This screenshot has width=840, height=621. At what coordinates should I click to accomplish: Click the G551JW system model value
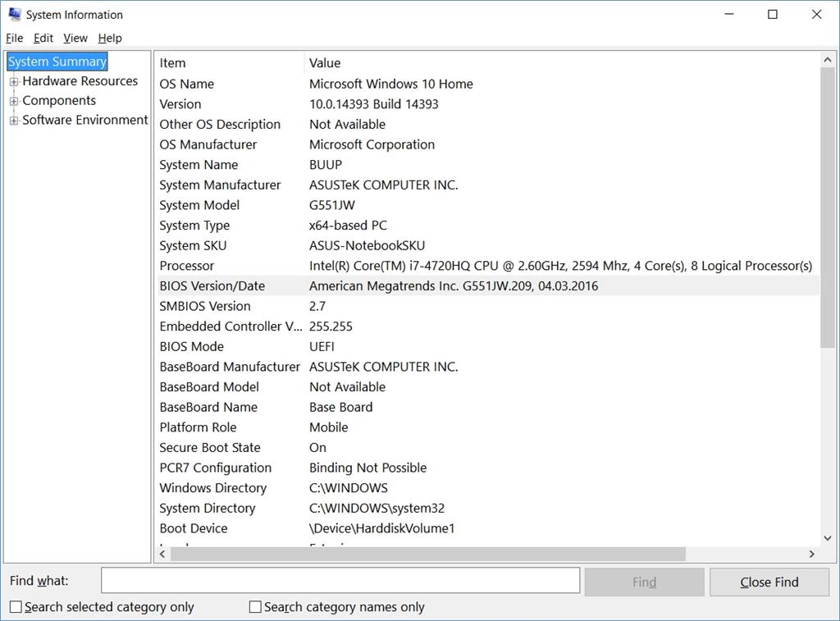[332, 205]
